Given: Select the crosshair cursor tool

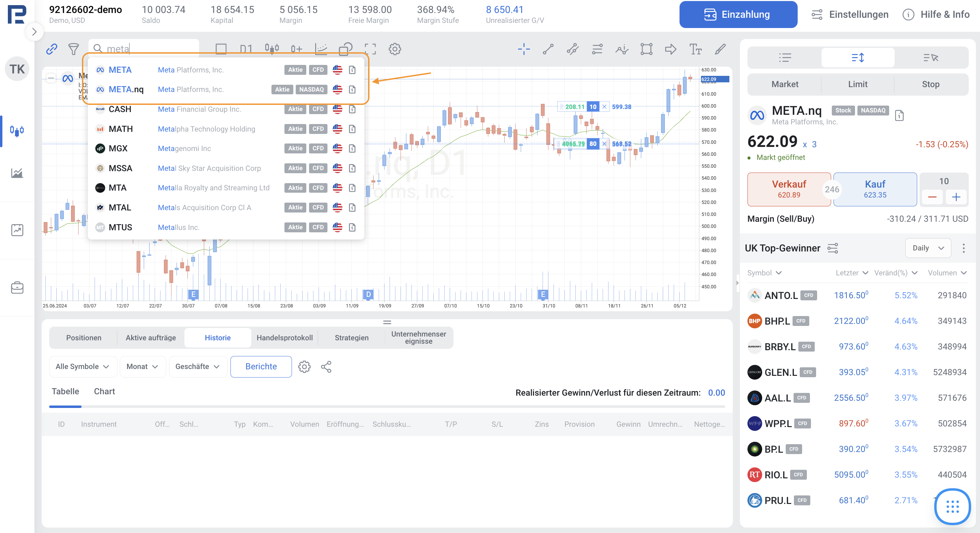Looking at the screenshot, I should point(523,49).
